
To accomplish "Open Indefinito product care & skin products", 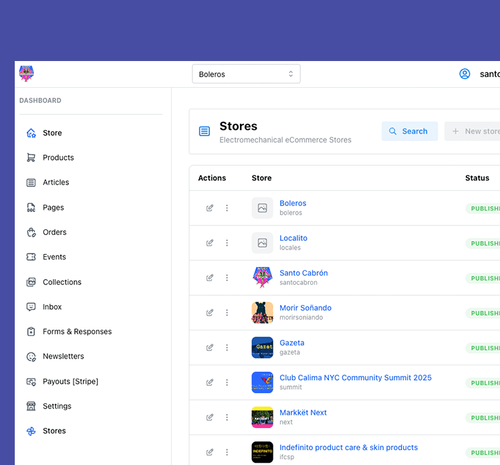I will tap(348, 448).
